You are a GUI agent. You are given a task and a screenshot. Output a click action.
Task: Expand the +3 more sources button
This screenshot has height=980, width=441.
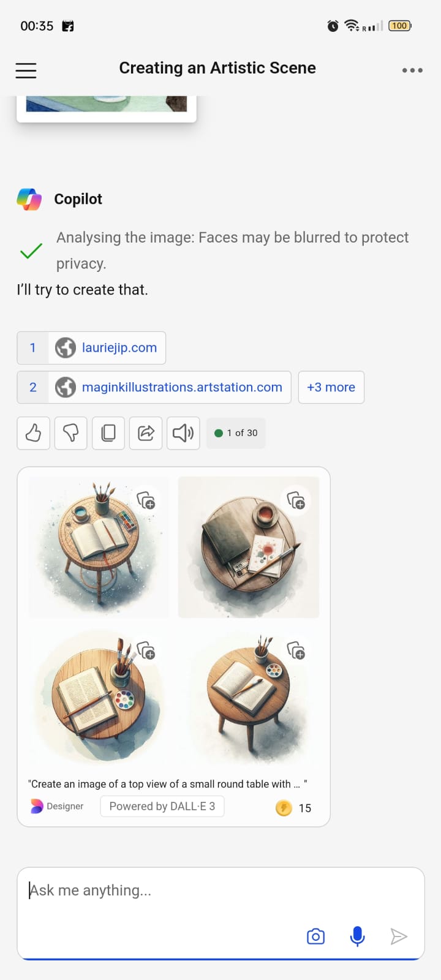coord(331,387)
